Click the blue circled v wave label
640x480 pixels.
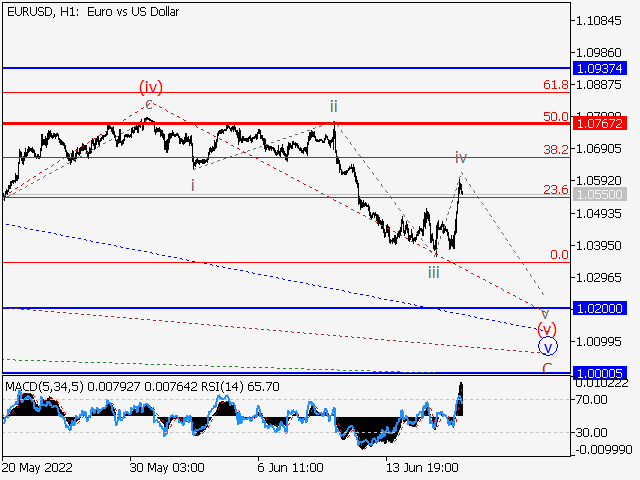point(548,347)
